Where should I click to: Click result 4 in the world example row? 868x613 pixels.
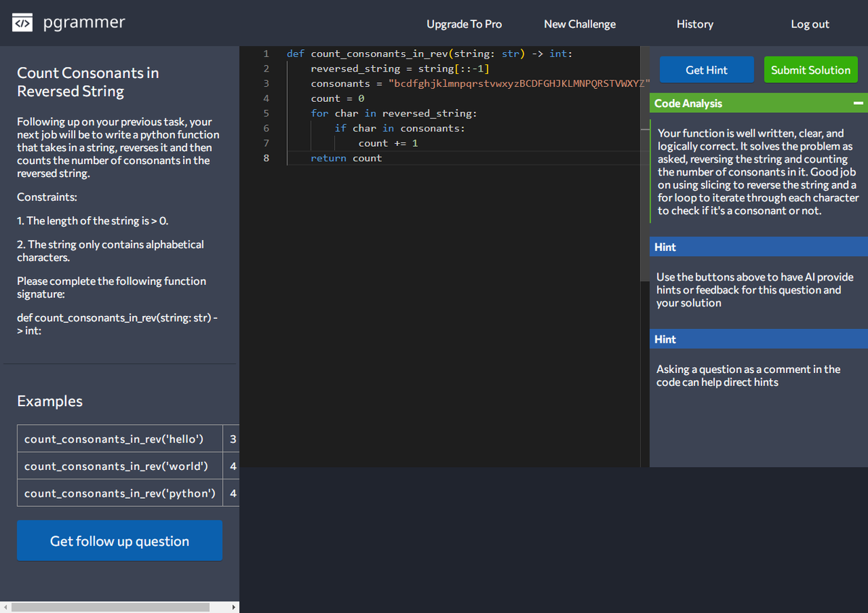tap(232, 466)
